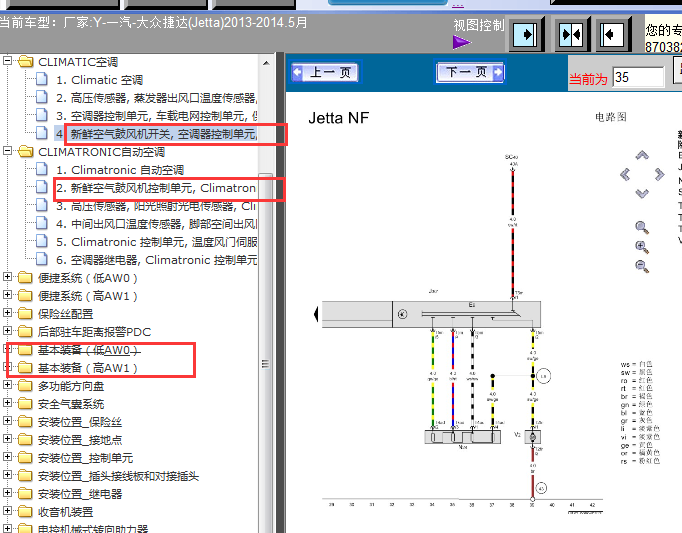The image size is (682, 533).
Task: Expand the 保险丝配置 node
Action: pos(7,312)
